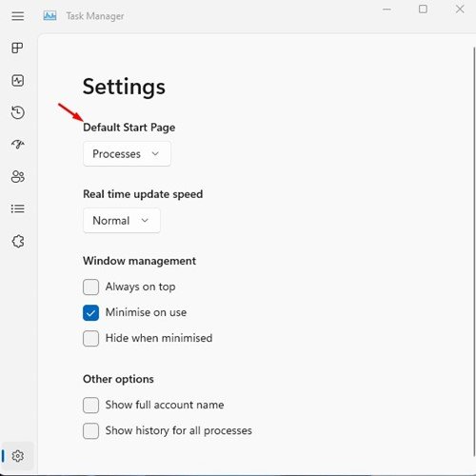Open the Services puzzle-piece icon
476x476 pixels.
(18, 241)
